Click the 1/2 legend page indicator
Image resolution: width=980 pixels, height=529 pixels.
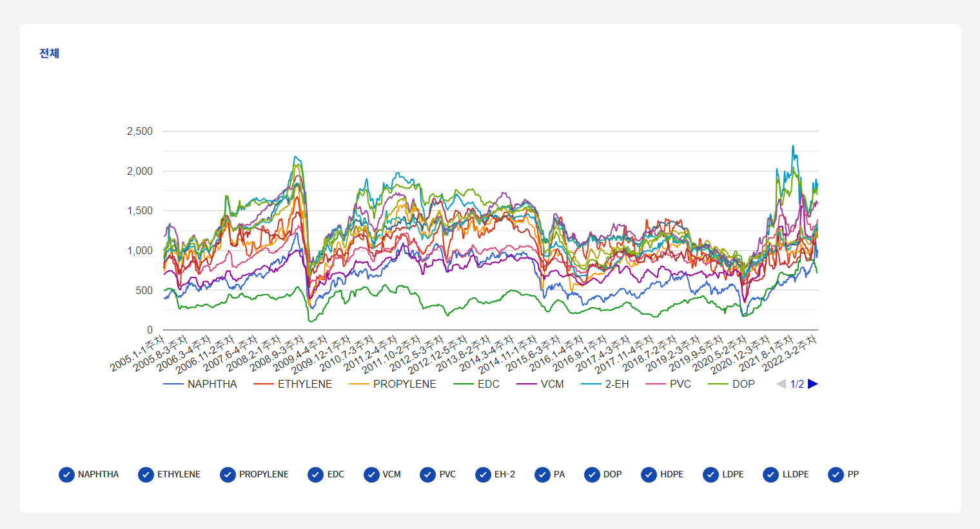[797, 384]
